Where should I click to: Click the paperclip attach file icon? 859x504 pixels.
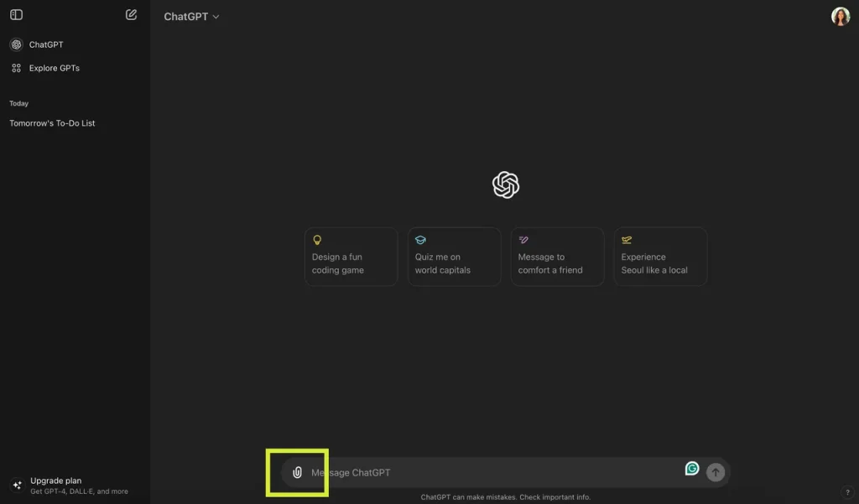(x=297, y=472)
